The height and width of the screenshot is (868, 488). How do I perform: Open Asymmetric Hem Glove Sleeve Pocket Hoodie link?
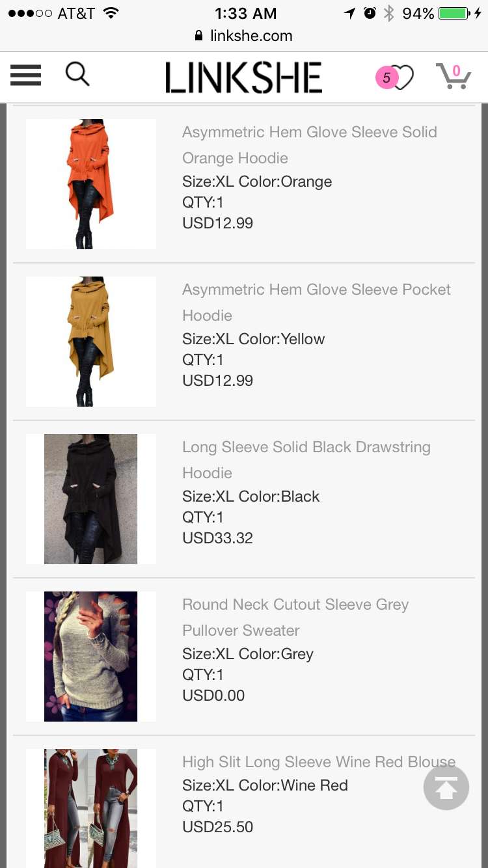[x=316, y=303]
